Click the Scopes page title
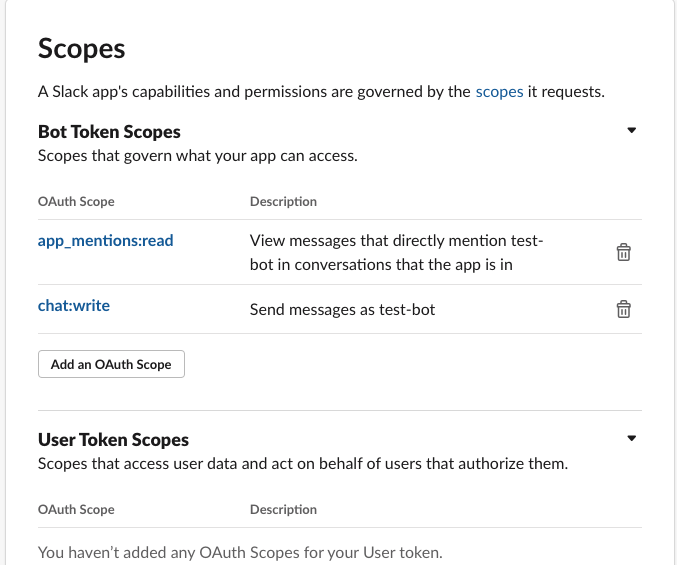Screen dimensions: 677x565 tap(82, 48)
